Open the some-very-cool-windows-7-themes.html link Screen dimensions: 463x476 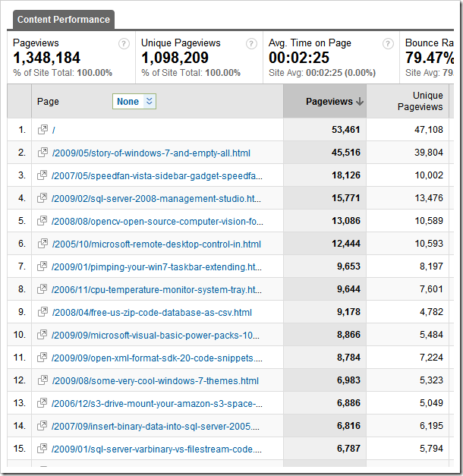155,380
